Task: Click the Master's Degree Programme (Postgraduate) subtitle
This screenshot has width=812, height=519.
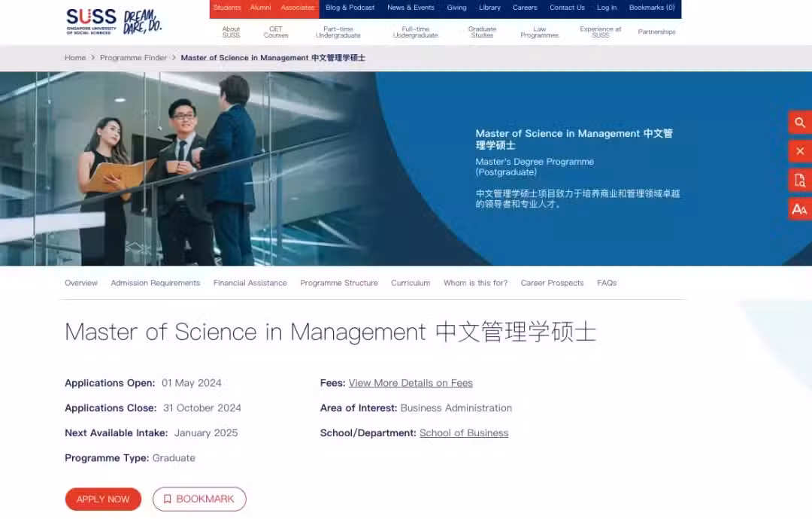Action: coord(535,167)
